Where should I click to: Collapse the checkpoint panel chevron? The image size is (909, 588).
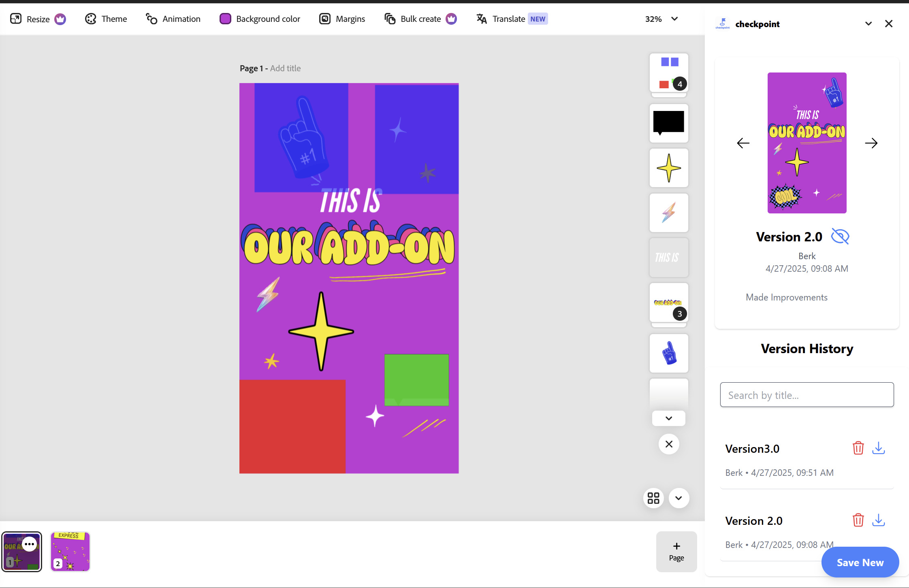(868, 24)
